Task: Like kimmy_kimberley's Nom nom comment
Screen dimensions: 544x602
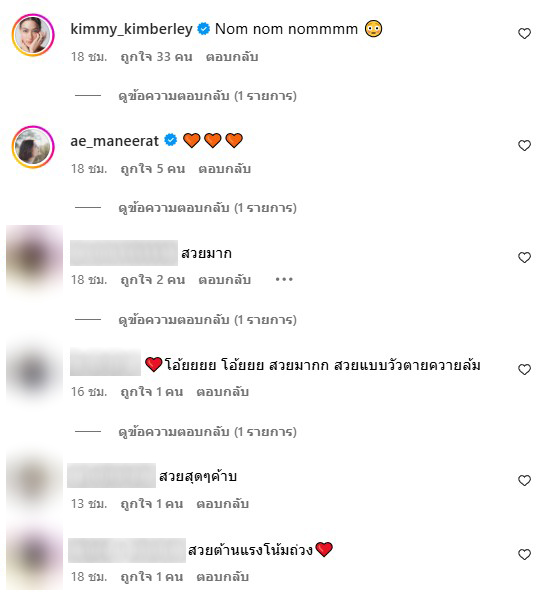Action: point(524,33)
